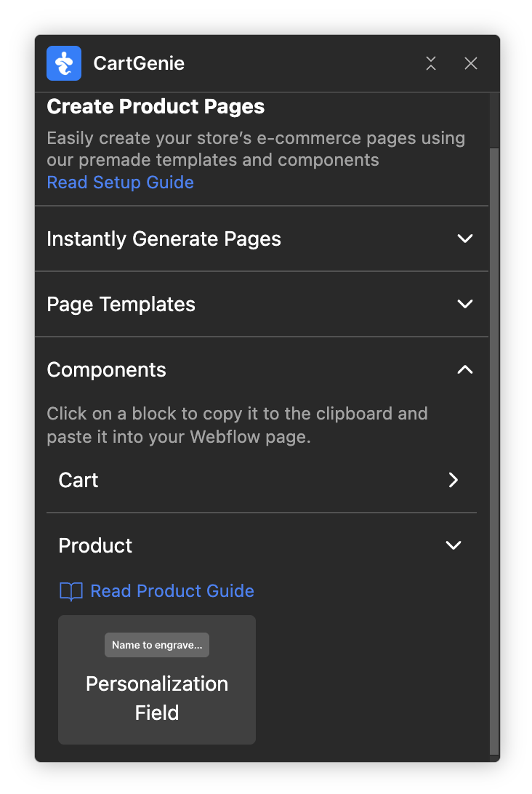Image resolution: width=532 pixels, height=794 pixels.
Task: Select the Instantly Generate Pages section heading
Action: (164, 238)
